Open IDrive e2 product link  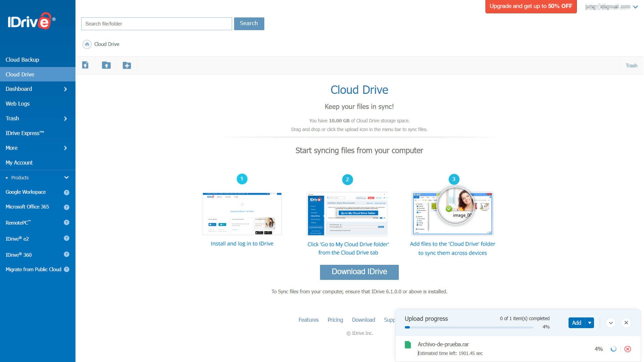coord(17,239)
